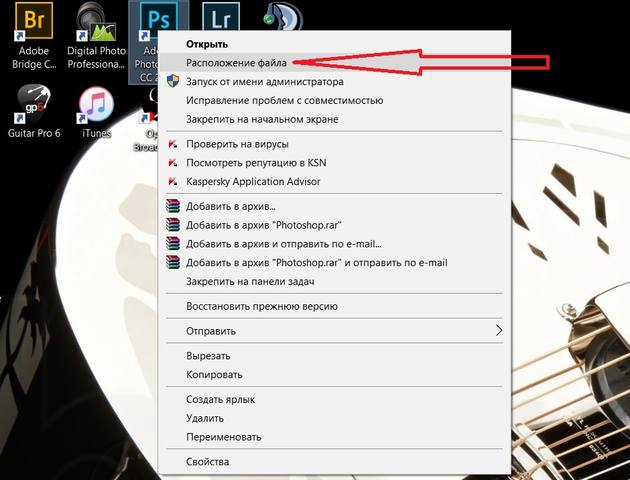Choose Добавить в архив и отправить по e-mail...

pyautogui.click(x=335, y=244)
